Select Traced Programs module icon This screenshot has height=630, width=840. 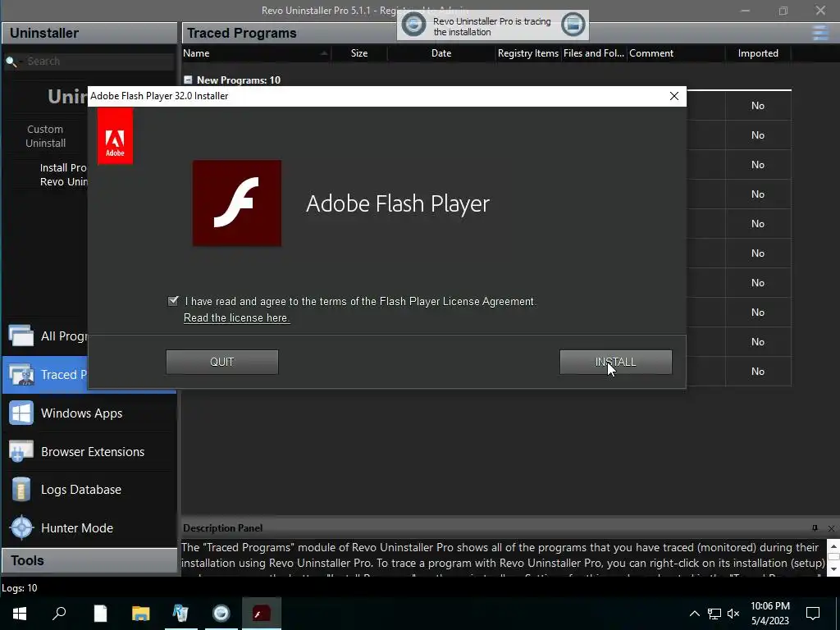(21, 374)
